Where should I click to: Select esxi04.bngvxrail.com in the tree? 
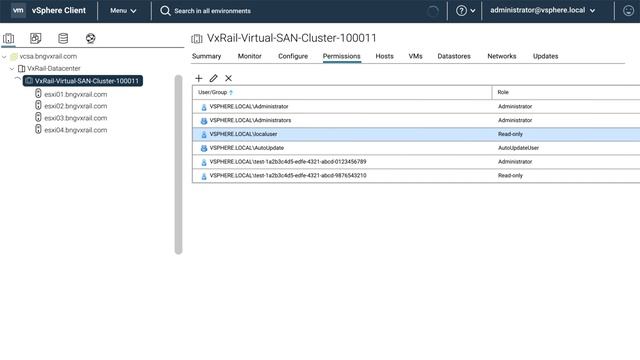[76, 130]
